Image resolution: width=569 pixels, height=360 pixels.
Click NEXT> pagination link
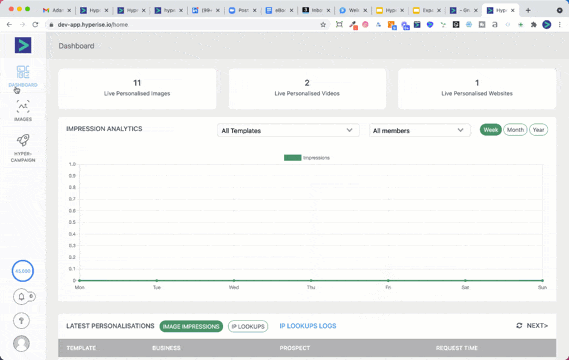click(x=537, y=326)
